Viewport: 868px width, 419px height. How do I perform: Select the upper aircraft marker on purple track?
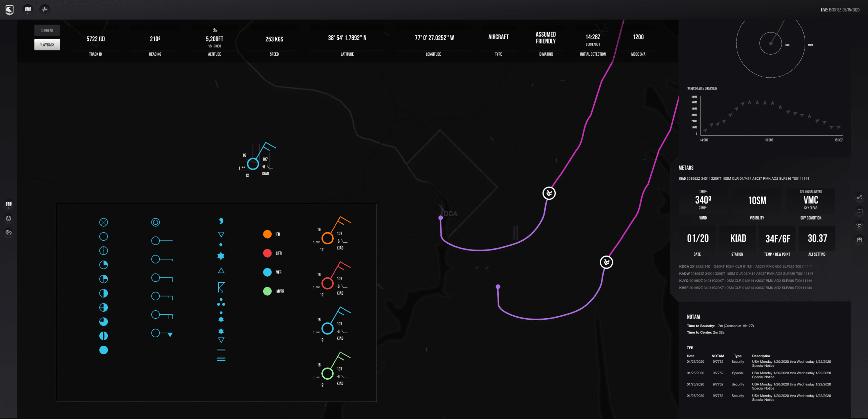pos(549,193)
